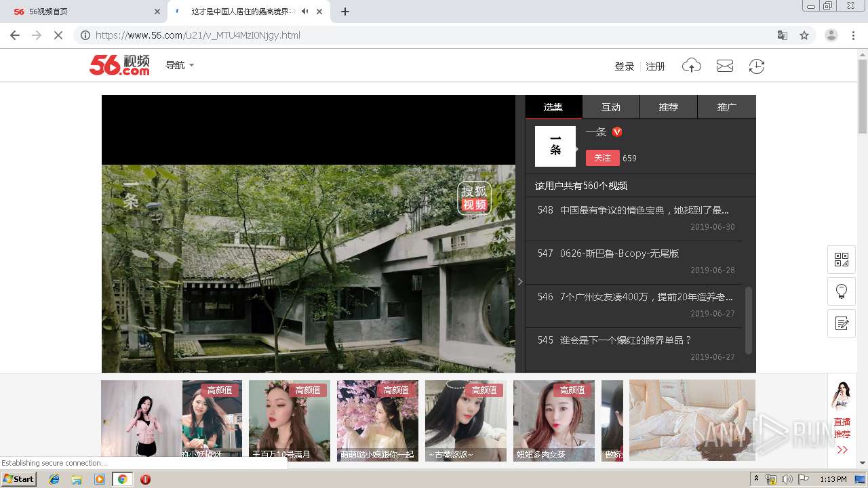Click the 关注 follow button
The image size is (868, 488).
602,158
